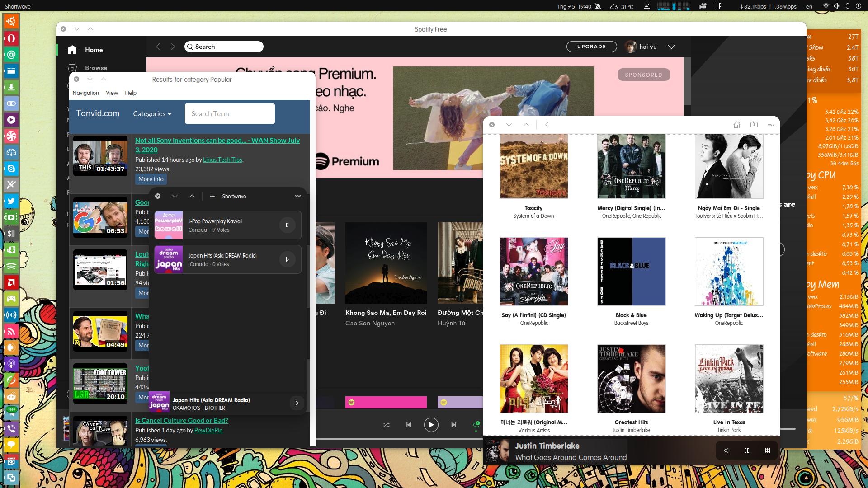The width and height of the screenshot is (868, 488).
Task: Open the music player home view
Action: (x=737, y=125)
